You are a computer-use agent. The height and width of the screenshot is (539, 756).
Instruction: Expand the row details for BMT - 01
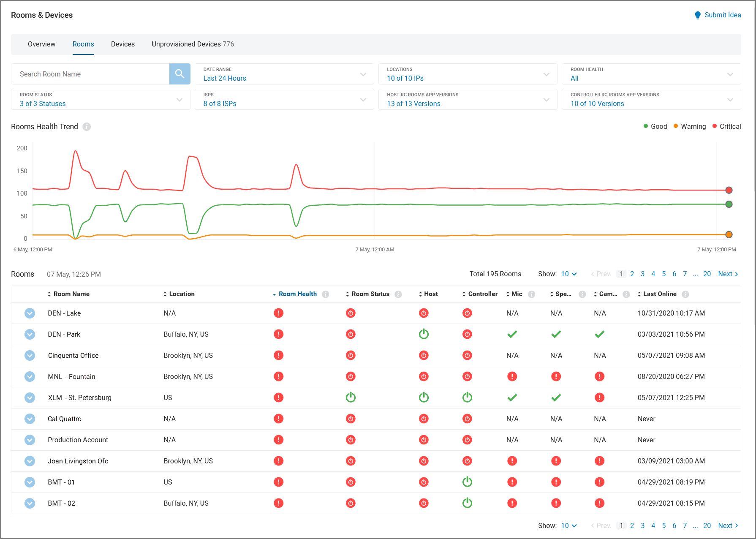pos(30,482)
